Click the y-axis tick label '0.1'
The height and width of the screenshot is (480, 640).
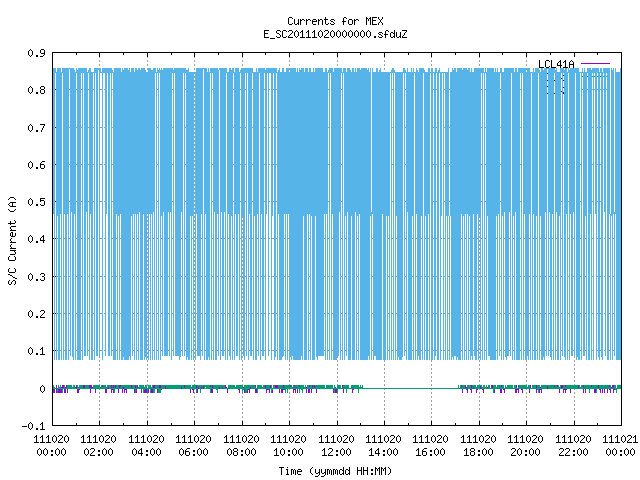(x=36, y=351)
